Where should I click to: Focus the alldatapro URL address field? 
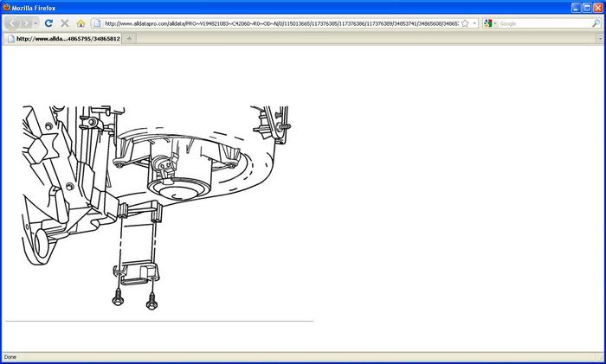[281, 23]
